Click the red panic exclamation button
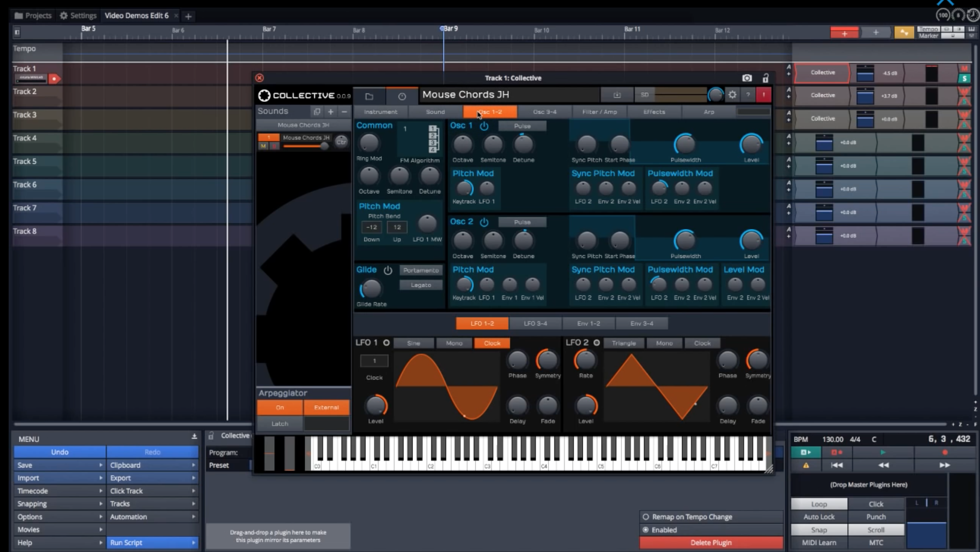The image size is (980, 552). 764,95
